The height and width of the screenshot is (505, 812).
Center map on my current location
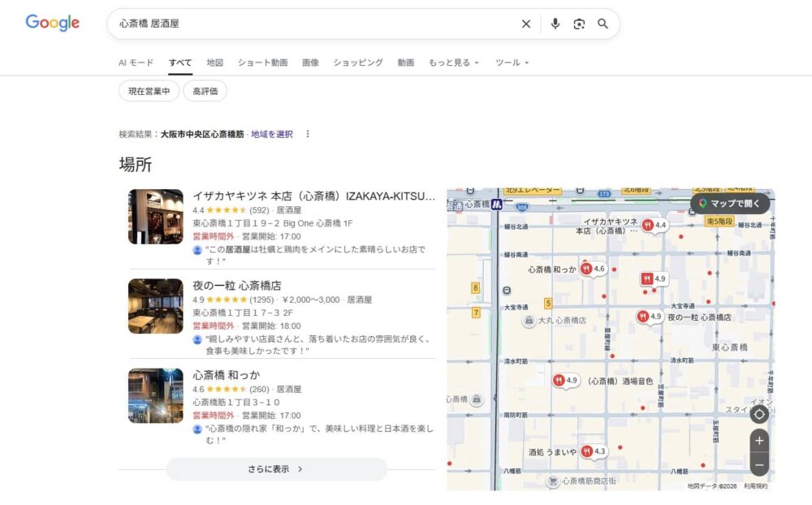pos(759,414)
